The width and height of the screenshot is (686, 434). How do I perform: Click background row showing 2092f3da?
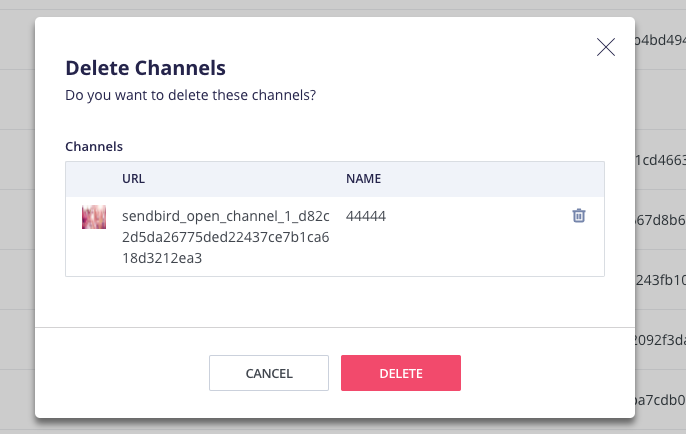coord(660,340)
